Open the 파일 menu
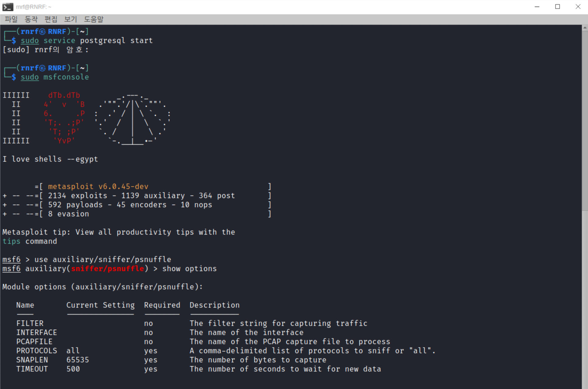Image resolution: width=588 pixels, height=389 pixels. point(11,19)
